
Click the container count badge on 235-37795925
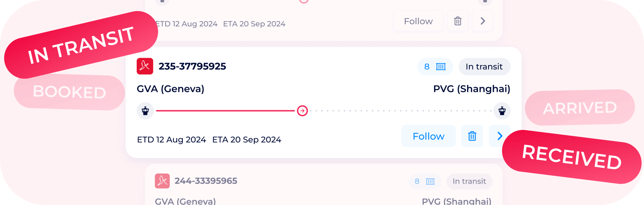coord(435,67)
